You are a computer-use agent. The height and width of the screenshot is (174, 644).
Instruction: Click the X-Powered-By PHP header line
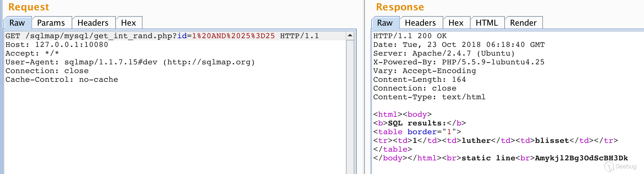click(459, 62)
